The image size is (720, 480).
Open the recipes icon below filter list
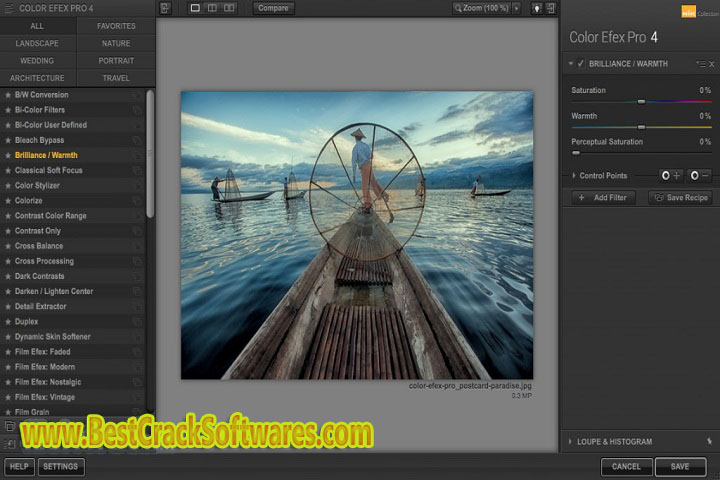tap(10, 426)
